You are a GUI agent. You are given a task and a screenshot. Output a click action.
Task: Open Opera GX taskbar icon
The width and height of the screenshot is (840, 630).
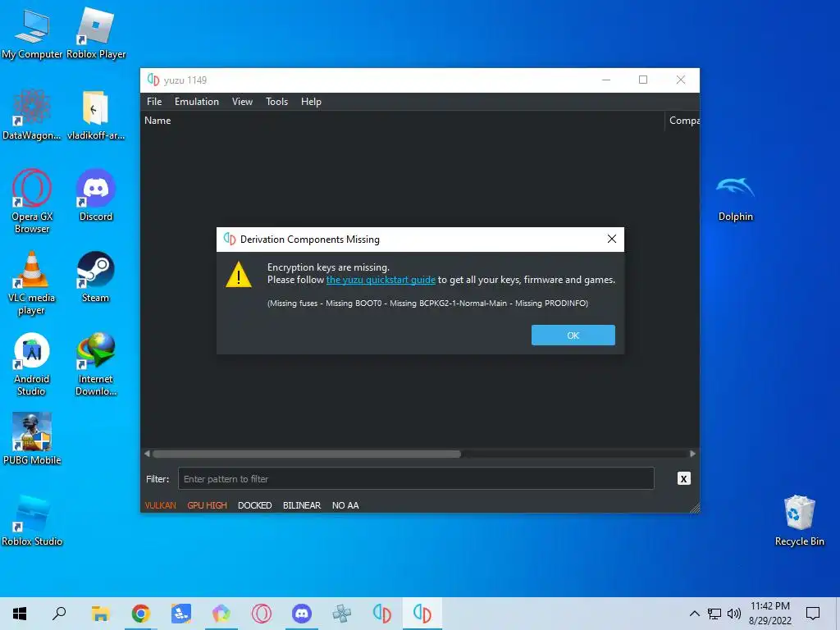tap(262, 614)
